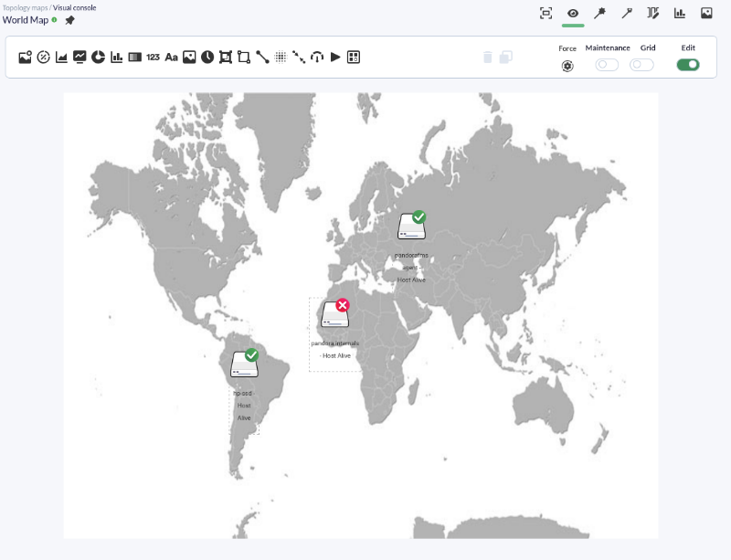
Task: Click the green info dot beside World Map
Action: [x=55, y=20]
